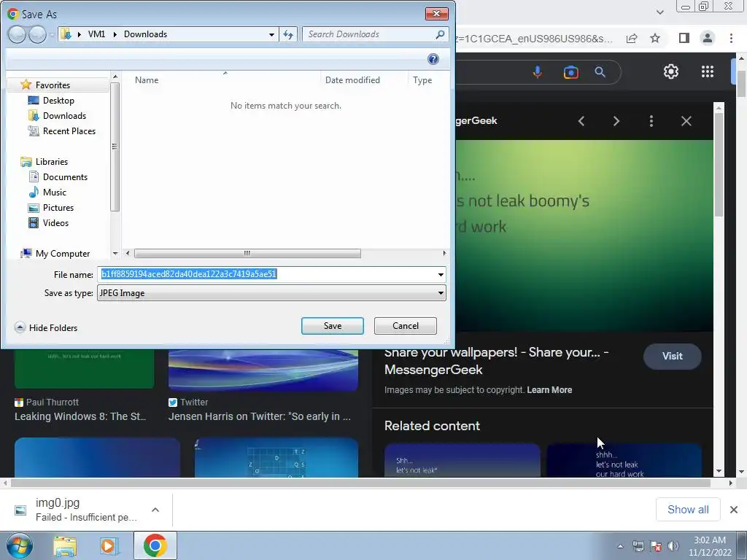
Task: Click the volume speaker tray icon
Action: point(673,546)
